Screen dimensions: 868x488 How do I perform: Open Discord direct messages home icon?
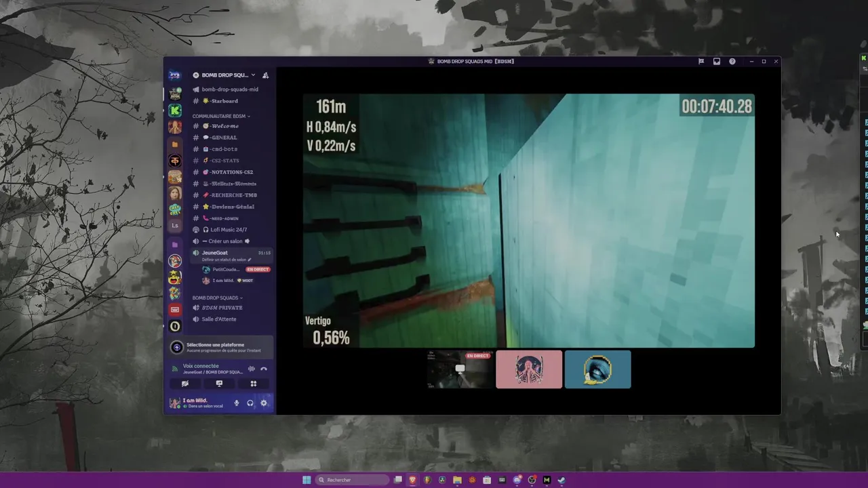(x=175, y=75)
